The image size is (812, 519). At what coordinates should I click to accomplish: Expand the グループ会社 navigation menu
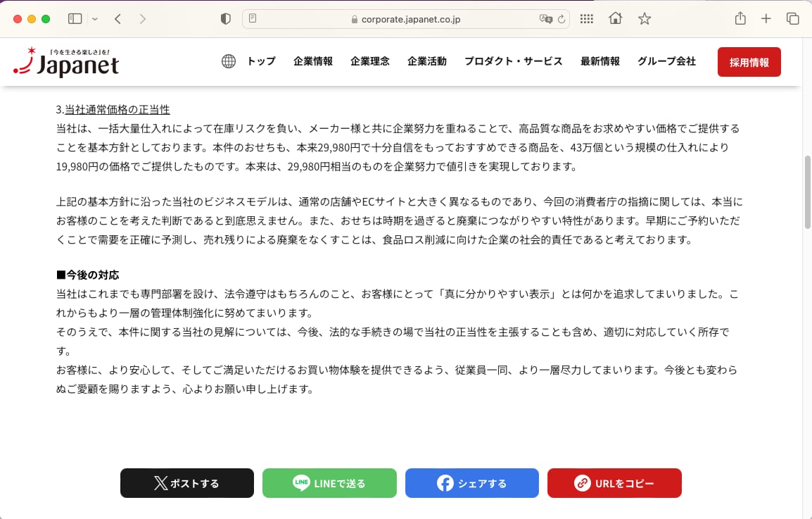pos(666,61)
